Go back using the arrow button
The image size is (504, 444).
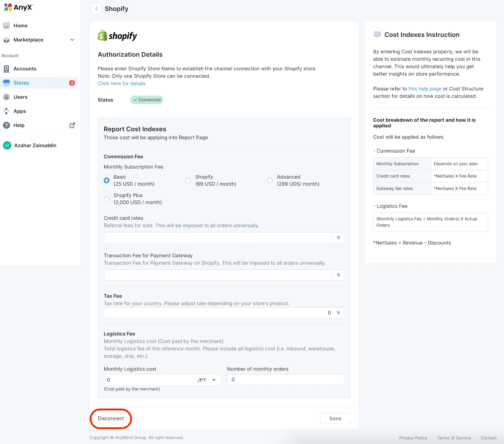point(96,9)
